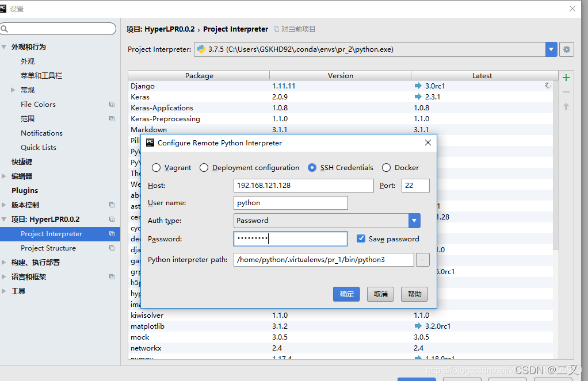Expand the 编辑器 tree node

4,176
